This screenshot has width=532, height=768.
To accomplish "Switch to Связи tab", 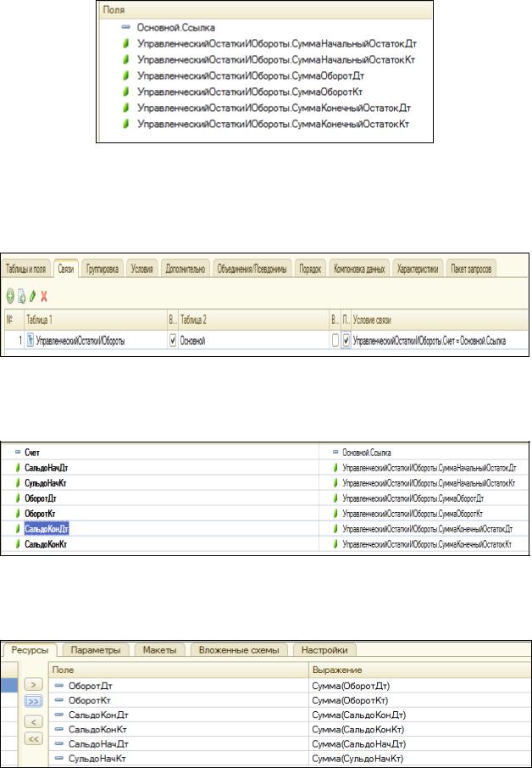I will pos(65,269).
